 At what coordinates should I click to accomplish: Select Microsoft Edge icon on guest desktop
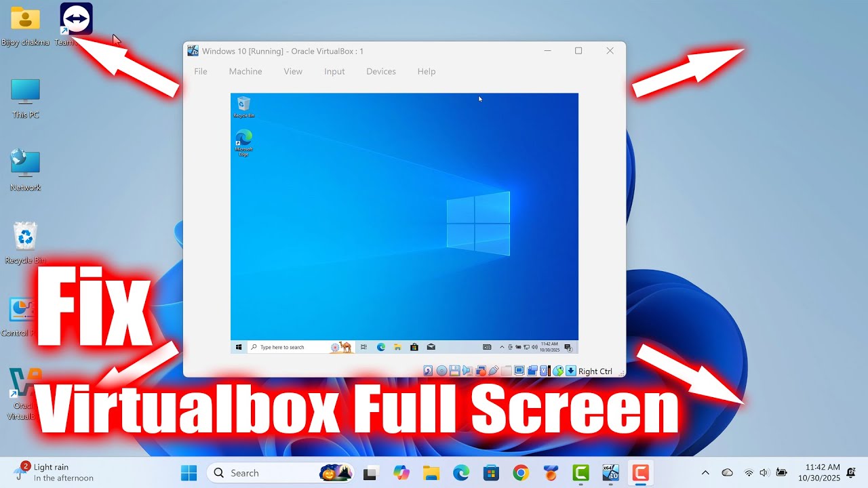[x=243, y=142]
